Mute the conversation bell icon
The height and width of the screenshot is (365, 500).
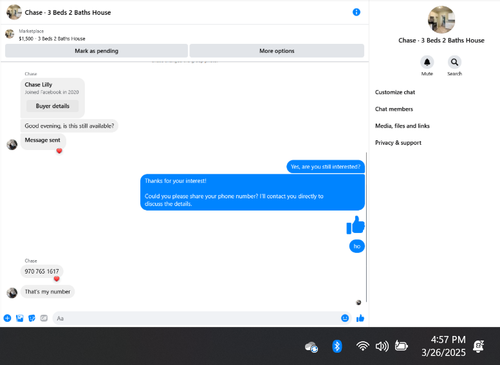pos(427,62)
